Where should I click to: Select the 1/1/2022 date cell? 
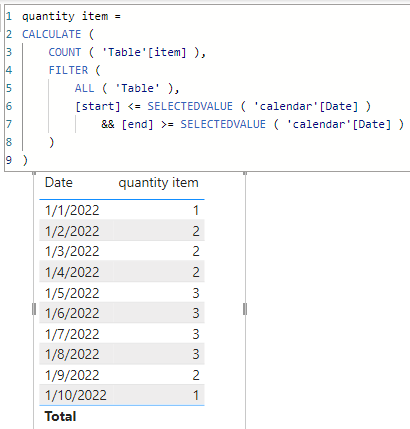[72, 210]
